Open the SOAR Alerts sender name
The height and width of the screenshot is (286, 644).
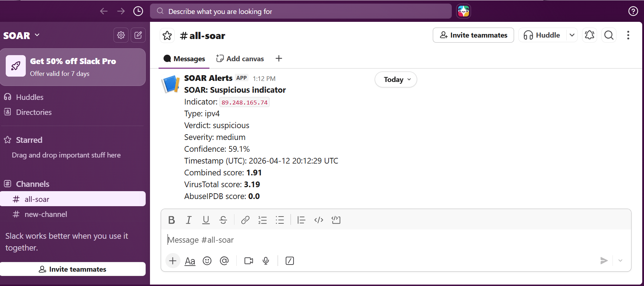(x=208, y=78)
